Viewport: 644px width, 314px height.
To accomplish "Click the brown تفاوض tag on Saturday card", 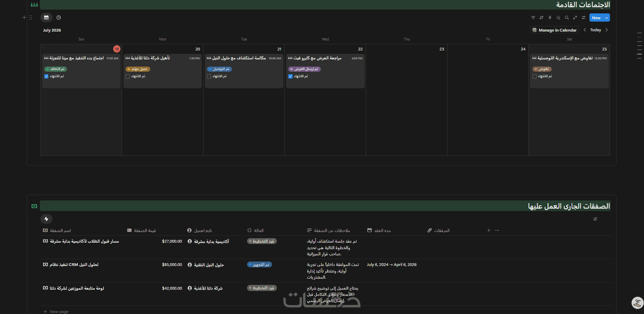I will 542,69.
